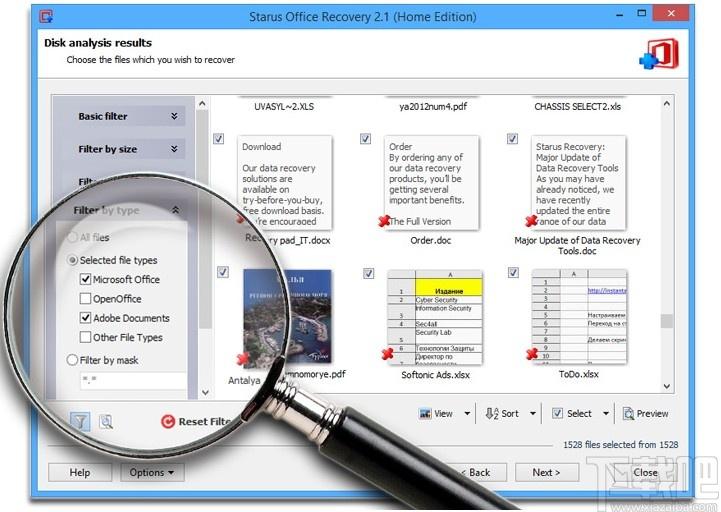Click the UVASYL~2.XLS file name
Image resolution: width=721 pixels, height=512 pixels.
tap(284, 107)
